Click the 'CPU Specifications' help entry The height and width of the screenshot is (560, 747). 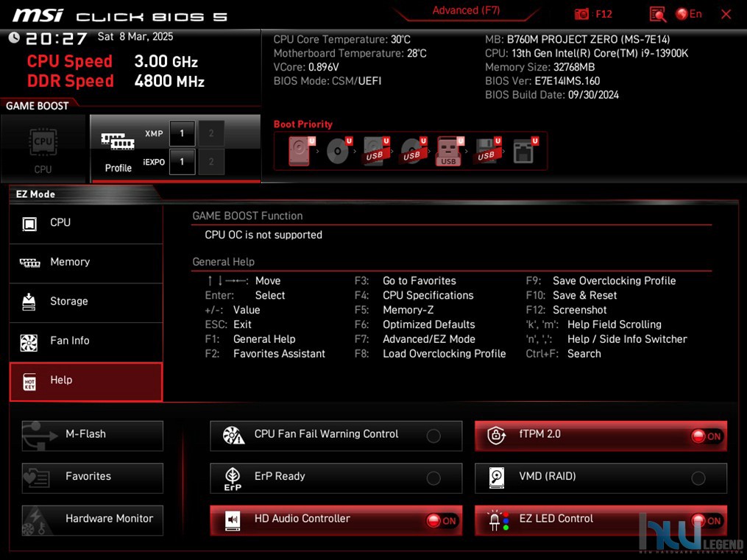pyautogui.click(x=428, y=295)
